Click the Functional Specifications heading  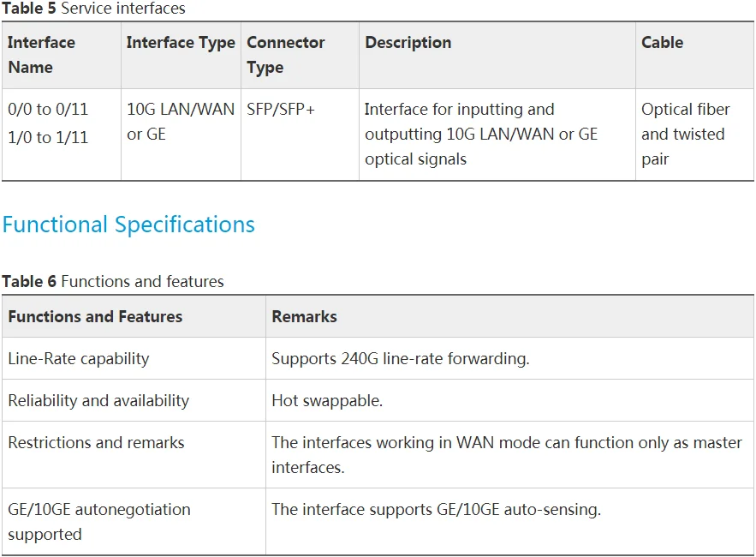(128, 225)
